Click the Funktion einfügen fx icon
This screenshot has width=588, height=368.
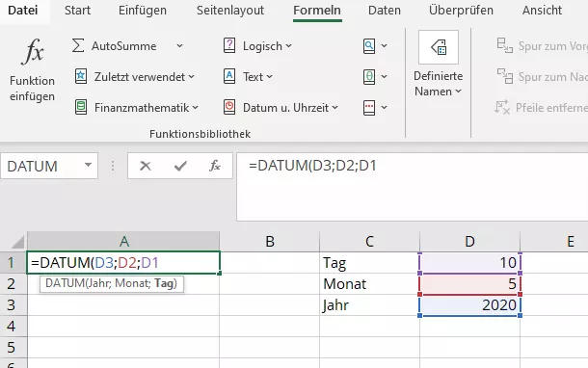(33, 51)
